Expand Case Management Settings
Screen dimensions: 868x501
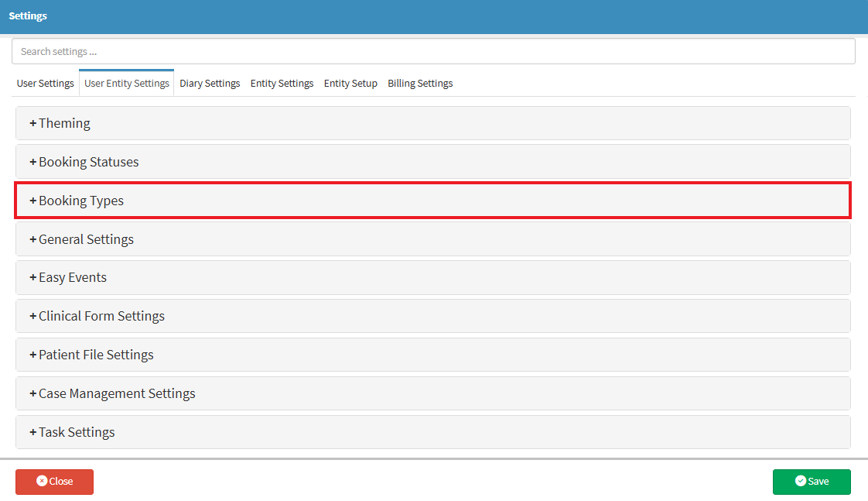[433, 393]
